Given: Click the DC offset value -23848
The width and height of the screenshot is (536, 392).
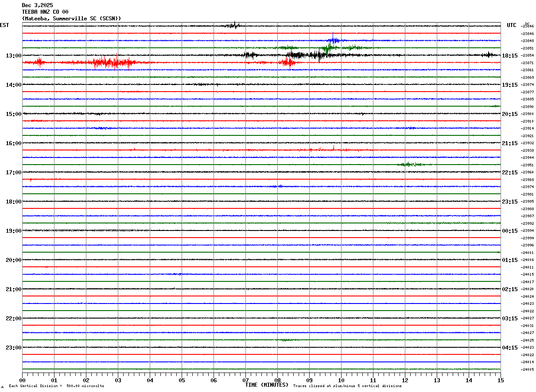Looking at the screenshot, I should (x=527, y=41).
